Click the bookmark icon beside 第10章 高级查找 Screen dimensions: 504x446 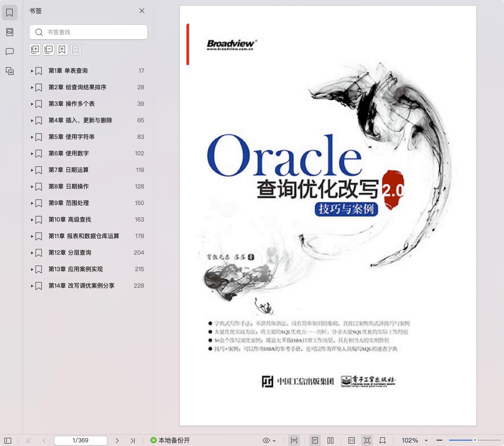coord(39,220)
